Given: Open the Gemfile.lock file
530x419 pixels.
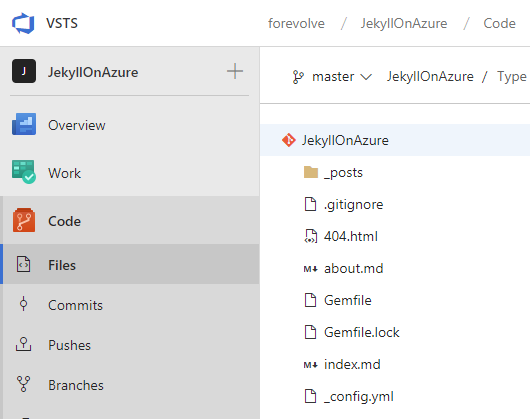Looking at the screenshot, I should point(361,332).
